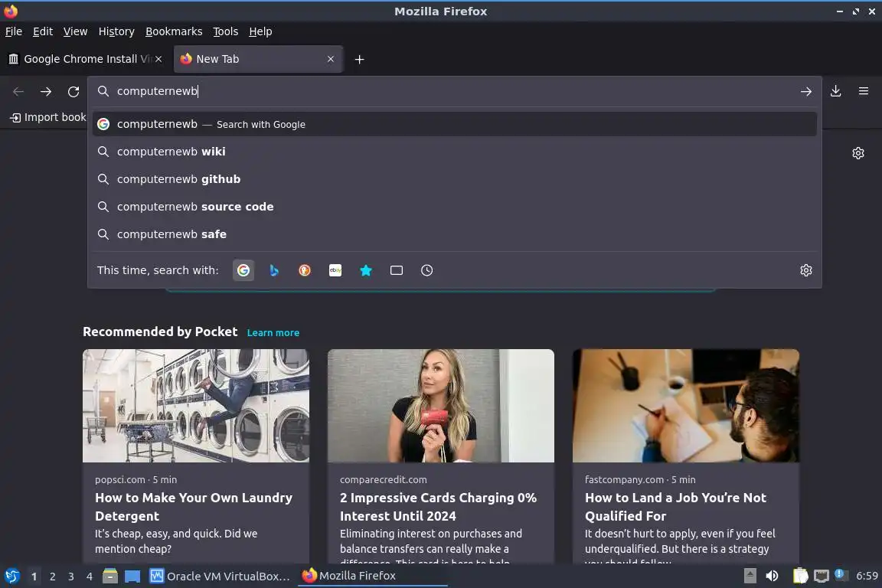The image size is (882, 588).
Task: Open the View menu
Action: (x=75, y=31)
